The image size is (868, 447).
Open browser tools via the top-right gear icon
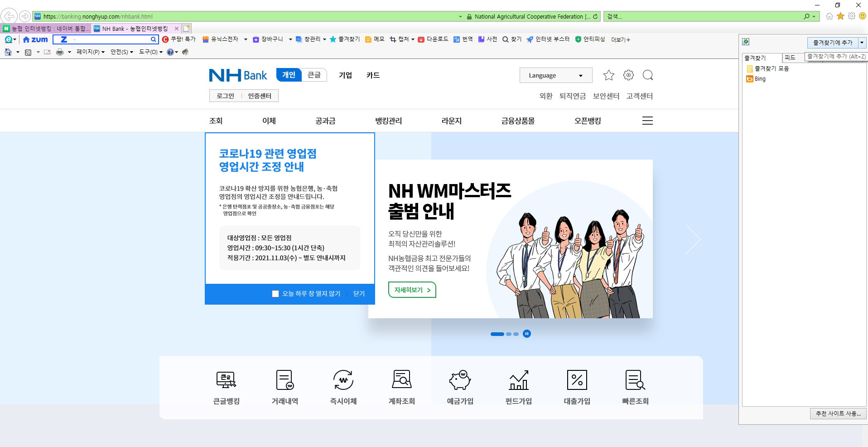(852, 16)
